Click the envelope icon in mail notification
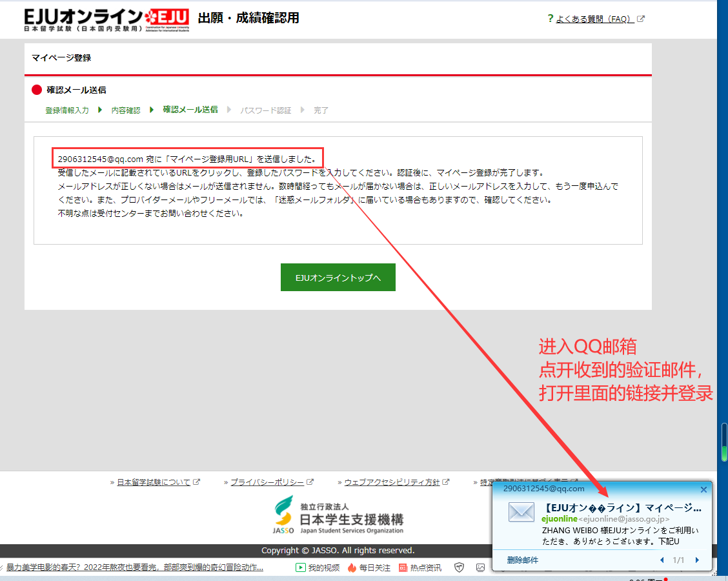Image resolution: width=728 pixels, height=581 pixels. pos(521,513)
